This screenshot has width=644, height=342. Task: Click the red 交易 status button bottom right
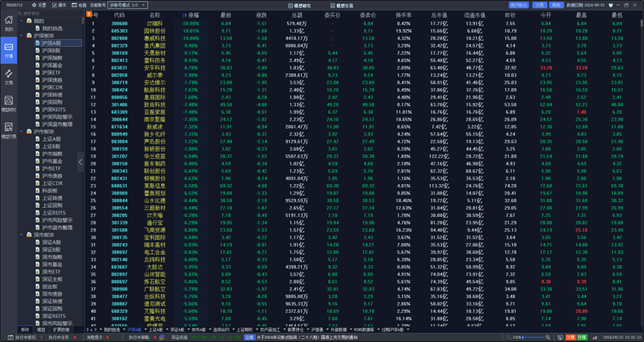click(570, 338)
